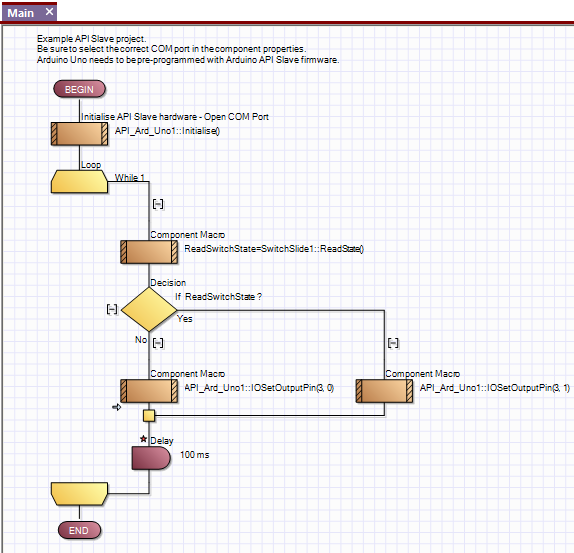Screen dimensions: 574x553
Task: Click the 'Delay' label
Action: [x=162, y=441]
